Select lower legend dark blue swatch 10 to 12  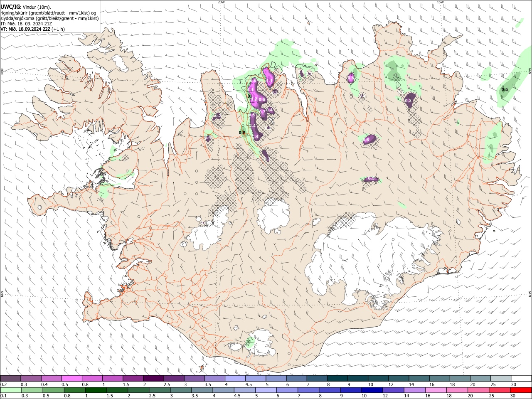pos(372,390)
